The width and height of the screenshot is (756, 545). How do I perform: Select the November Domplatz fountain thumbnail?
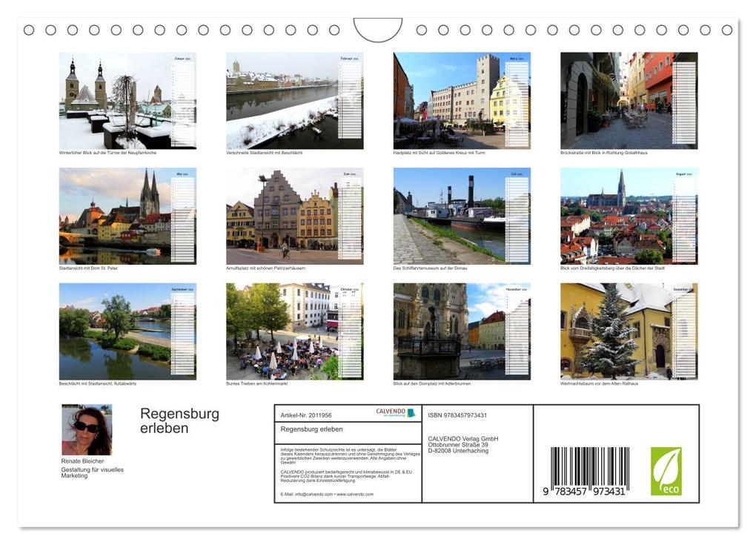click(x=462, y=331)
